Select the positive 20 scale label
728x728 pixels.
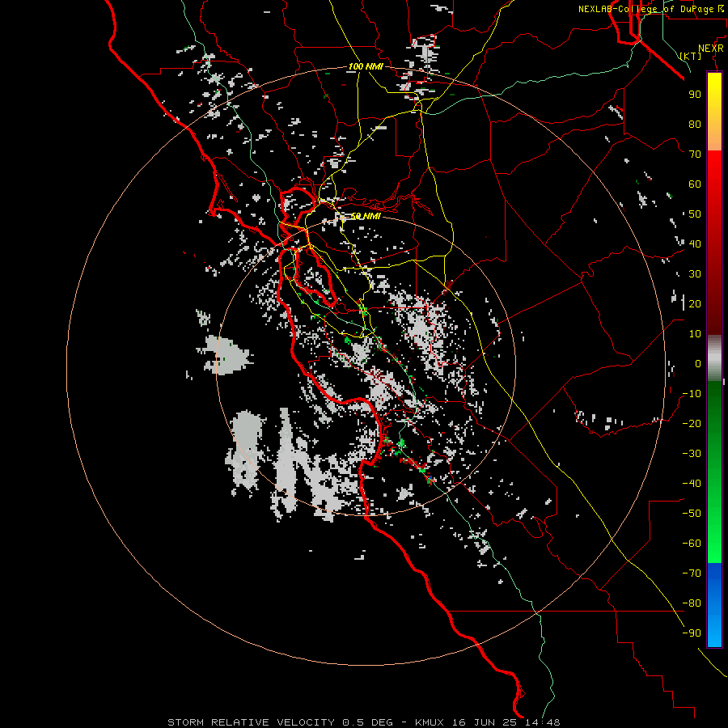tap(695, 304)
